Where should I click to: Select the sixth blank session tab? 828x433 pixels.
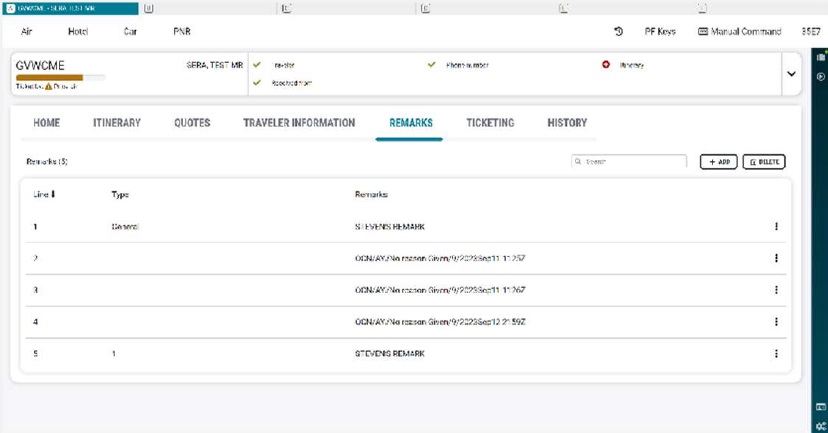click(x=702, y=8)
